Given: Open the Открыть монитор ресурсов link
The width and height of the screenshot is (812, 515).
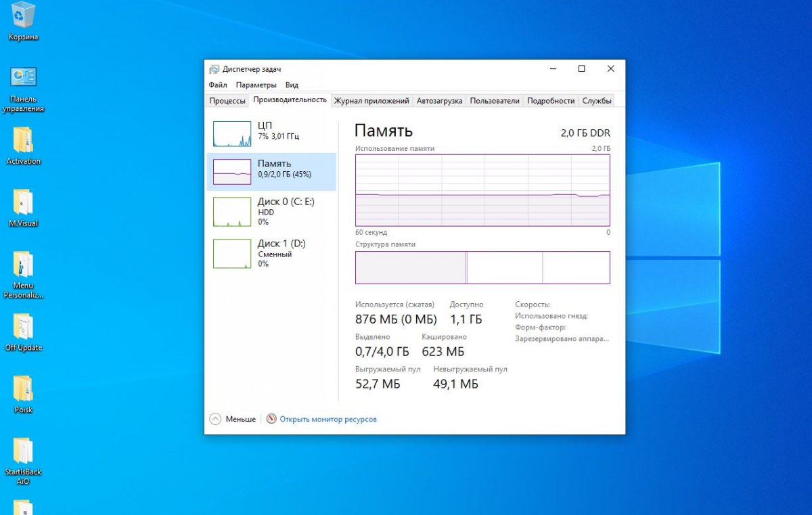Looking at the screenshot, I should click(321, 419).
